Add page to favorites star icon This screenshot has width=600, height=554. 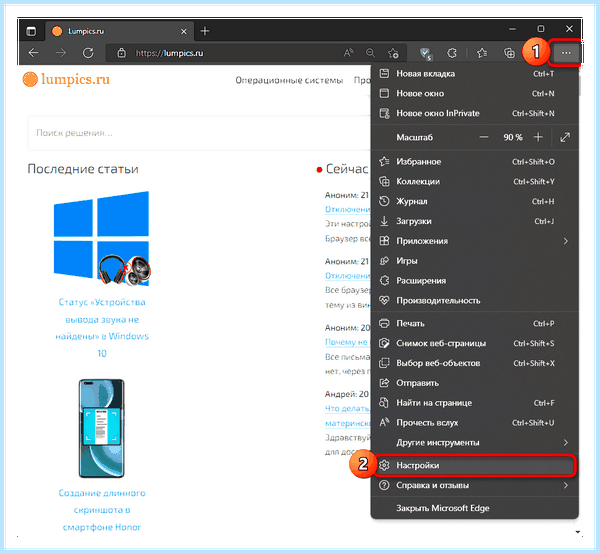pos(393,53)
